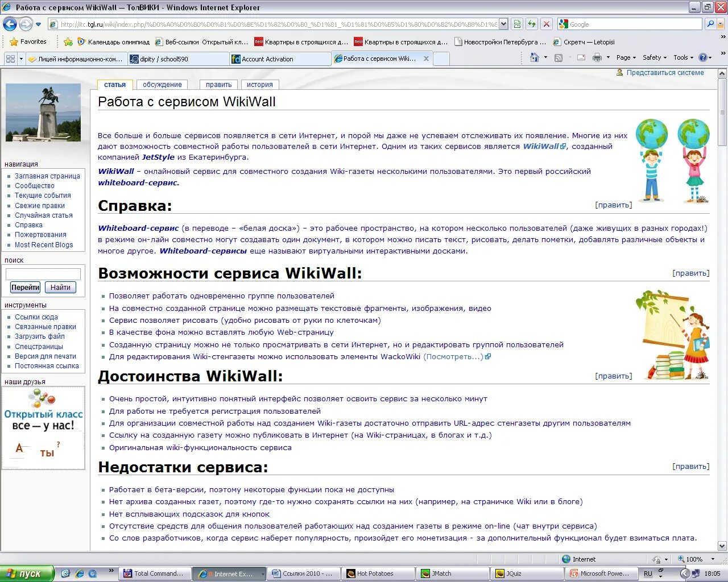Open the Favorites star button
This screenshot has width=728, height=582.
point(28,41)
